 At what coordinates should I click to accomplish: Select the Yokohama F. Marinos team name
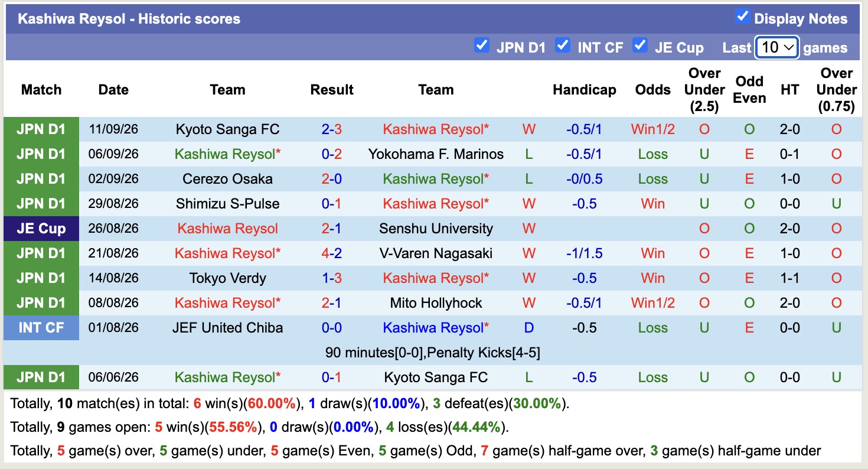(436, 154)
